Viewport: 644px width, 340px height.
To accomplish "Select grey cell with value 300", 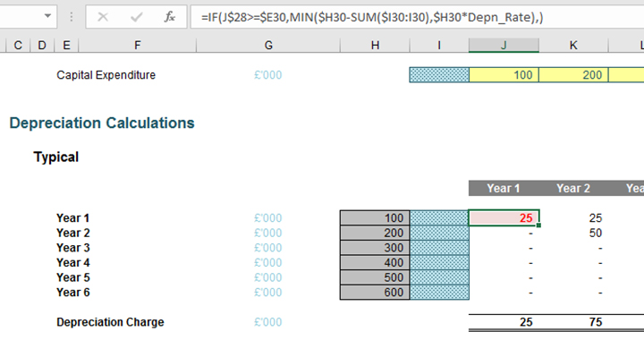I will [375, 248].
